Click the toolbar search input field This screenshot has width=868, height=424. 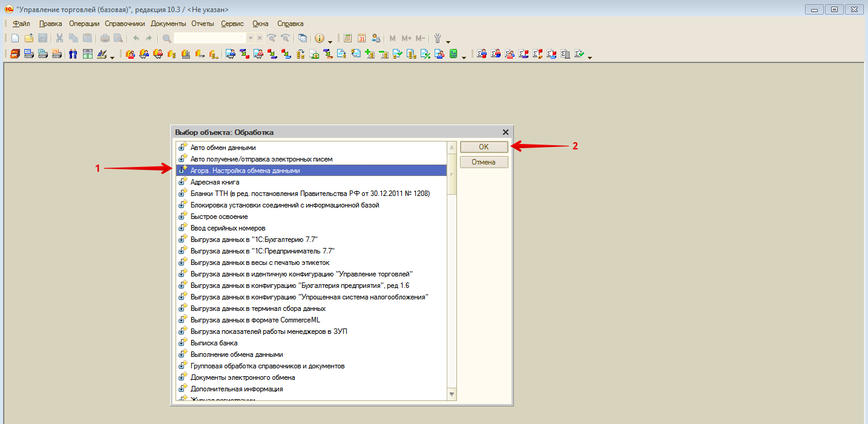click(x=209, y=38)
